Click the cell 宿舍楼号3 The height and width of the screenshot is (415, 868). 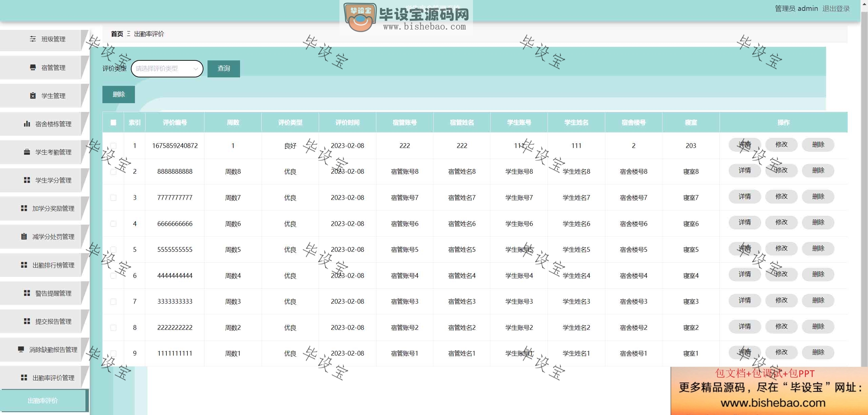(x=633, y=302)
